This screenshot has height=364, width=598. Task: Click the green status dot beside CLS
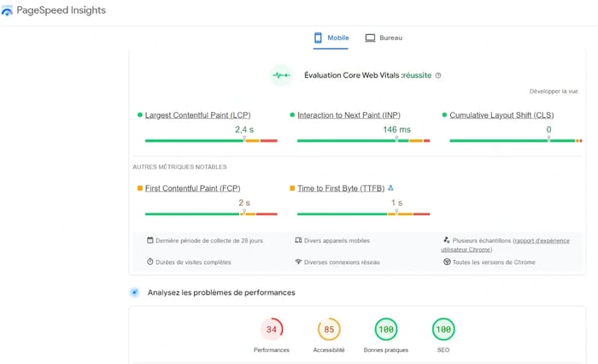(444, 114)
